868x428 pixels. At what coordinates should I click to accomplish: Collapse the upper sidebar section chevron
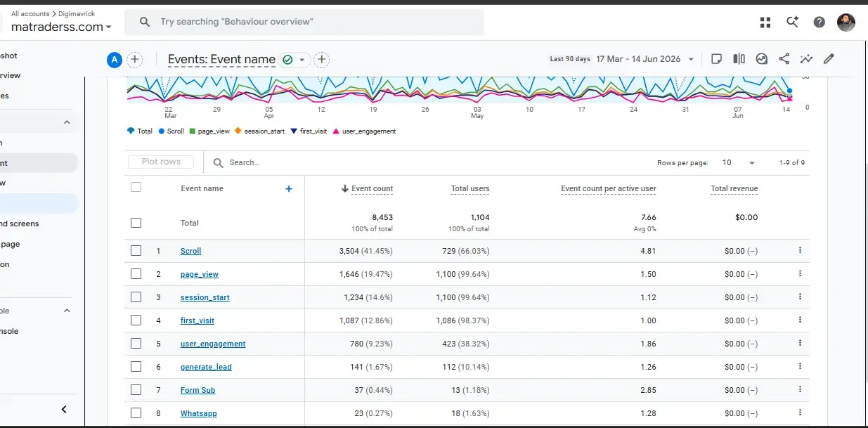[67, 122]
